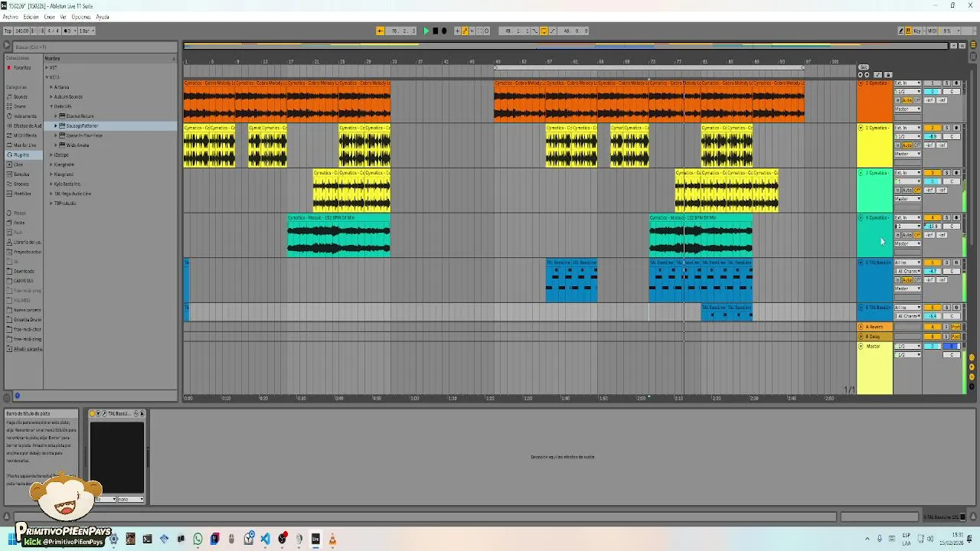Open the Ayuda menu
Image resolution: width=980 pixels, height=551 pixels.
[x=103, y=17]
